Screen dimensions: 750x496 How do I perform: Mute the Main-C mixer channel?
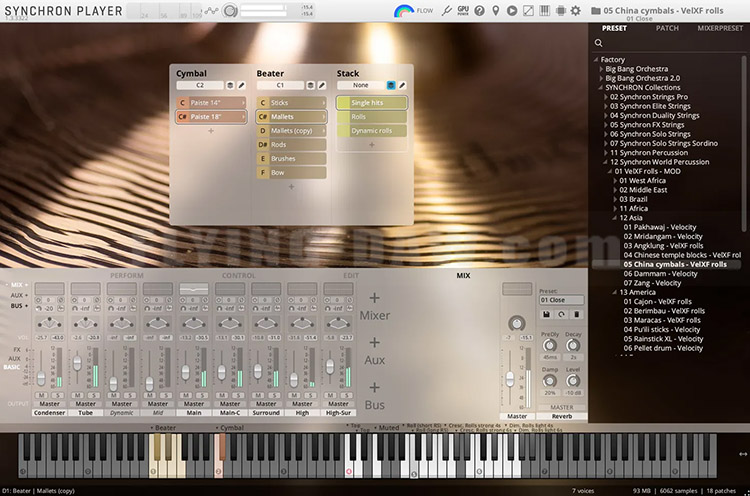(222, 395)
